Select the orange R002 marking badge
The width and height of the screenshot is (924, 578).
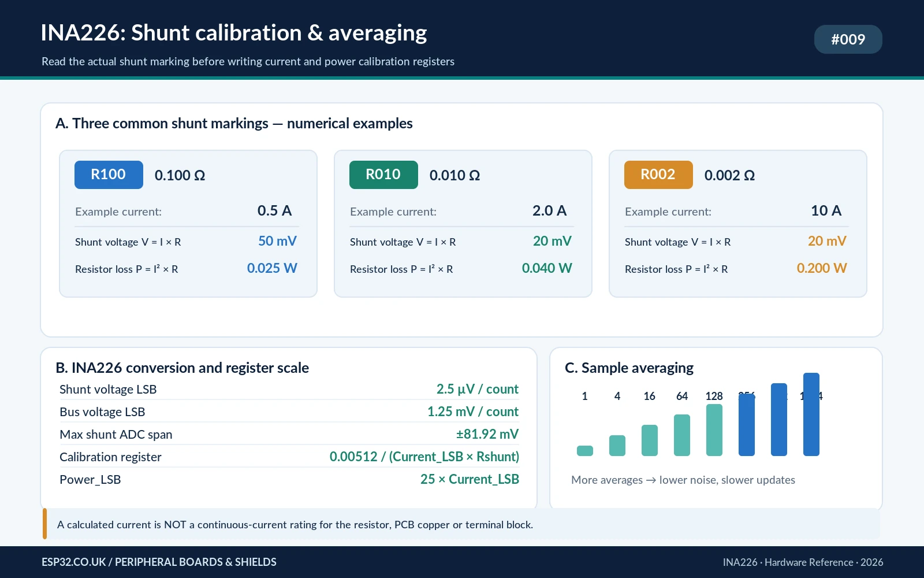658,175
